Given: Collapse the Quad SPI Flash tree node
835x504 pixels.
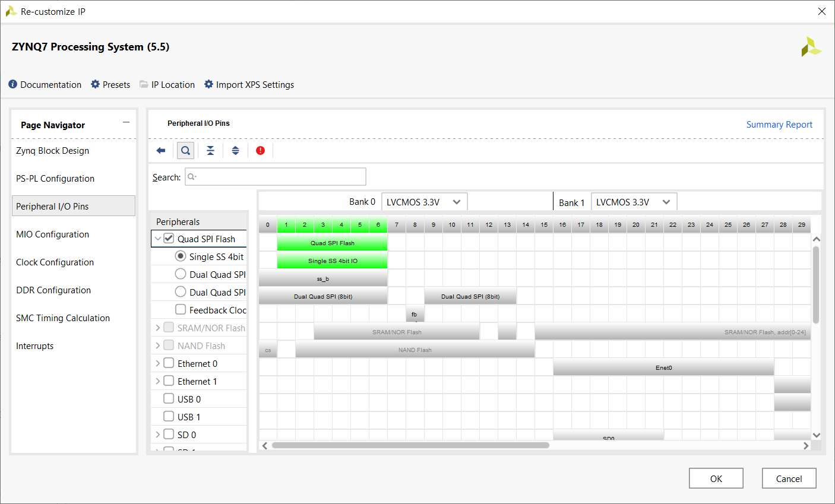Looking at the screenshot, I should [x=157, y=239].
